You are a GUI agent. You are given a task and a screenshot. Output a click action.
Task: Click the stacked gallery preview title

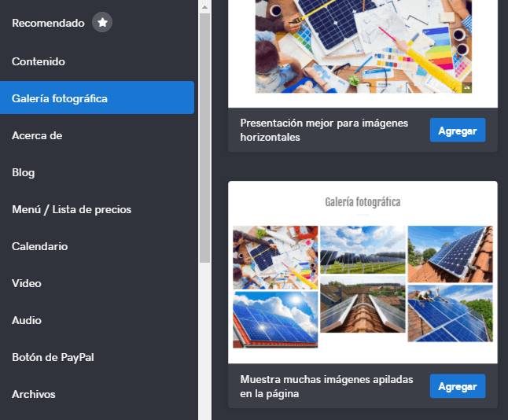tap(363, 202)
